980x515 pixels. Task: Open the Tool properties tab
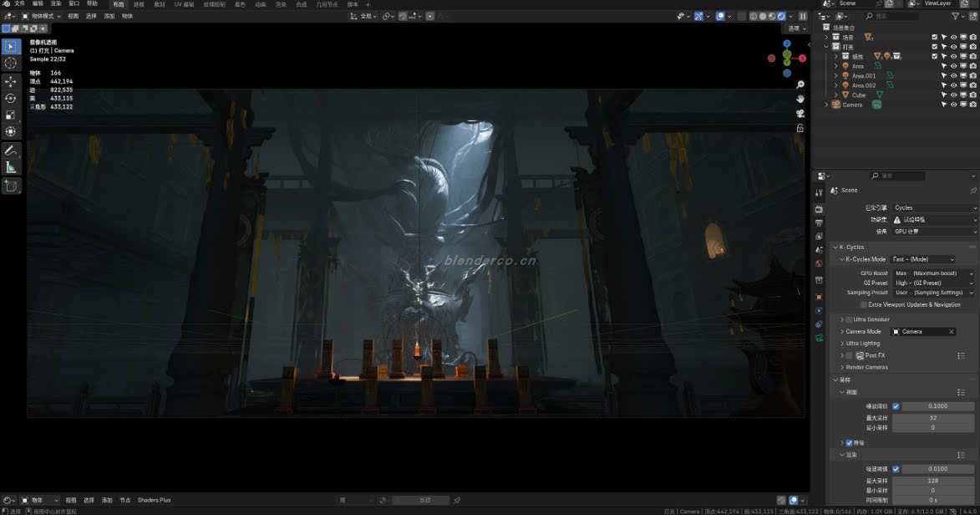click(819, 193)
